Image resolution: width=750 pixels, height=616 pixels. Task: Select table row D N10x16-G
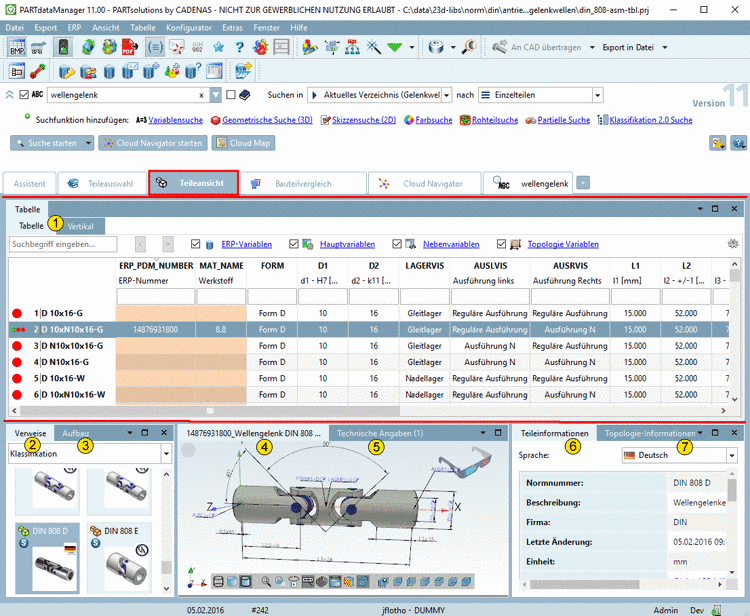[368, 362]
